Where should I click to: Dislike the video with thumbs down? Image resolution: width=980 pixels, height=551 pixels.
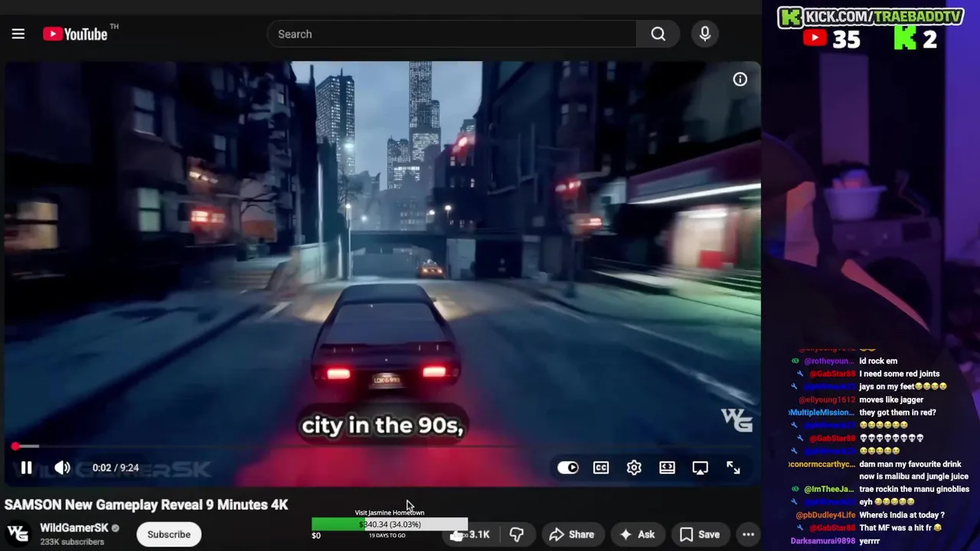point(517,534)
